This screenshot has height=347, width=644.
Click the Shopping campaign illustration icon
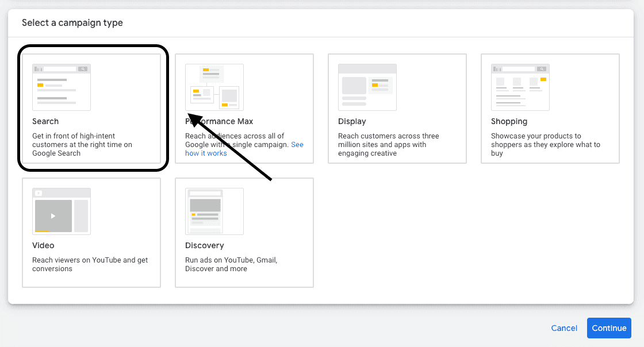pos(520,87)
